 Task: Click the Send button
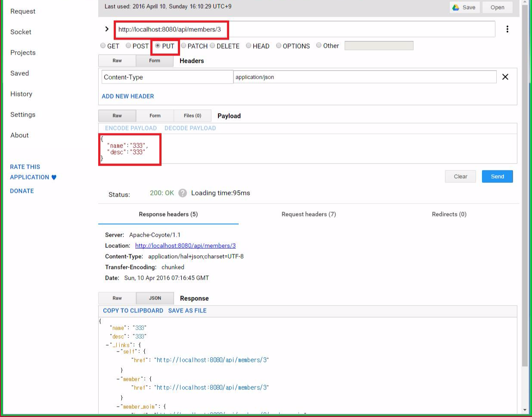point(498,176)
